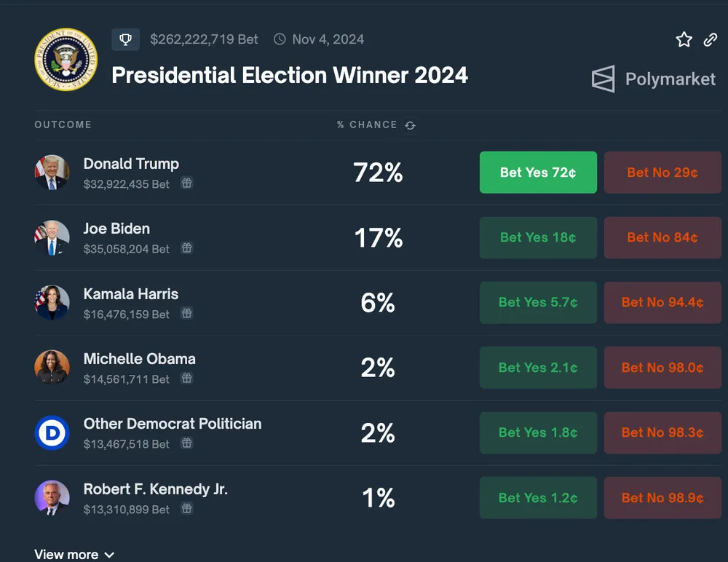Viewport: 728px width, 562px height.
Task: Click gift icon under Joe Biden
Action: tap(187, 248)
